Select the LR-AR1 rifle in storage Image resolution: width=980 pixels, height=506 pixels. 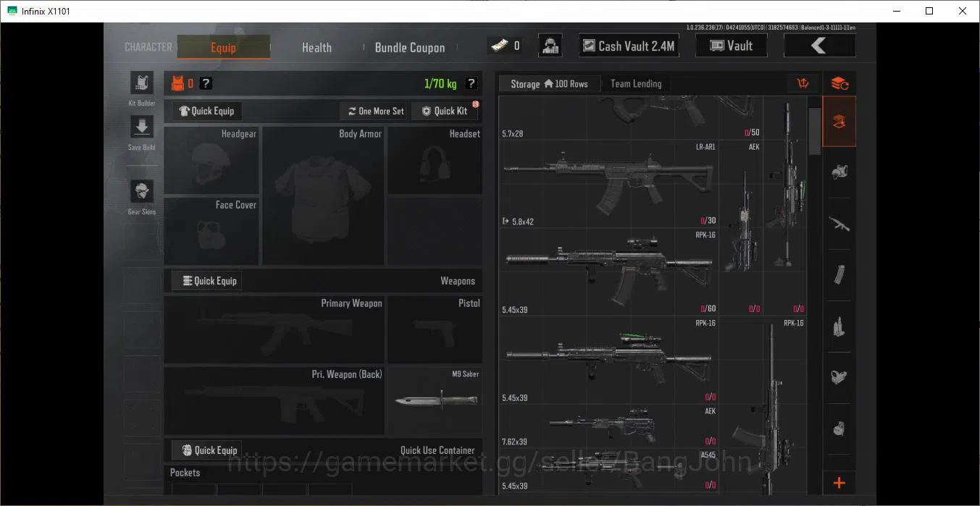[608, 184]
